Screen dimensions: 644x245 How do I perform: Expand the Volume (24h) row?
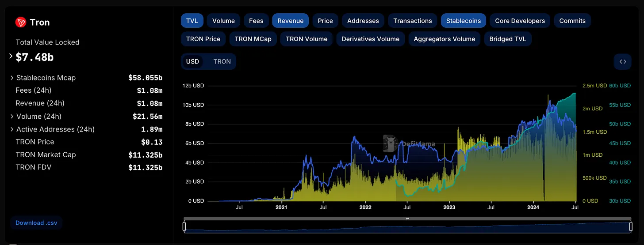[12, 117]
